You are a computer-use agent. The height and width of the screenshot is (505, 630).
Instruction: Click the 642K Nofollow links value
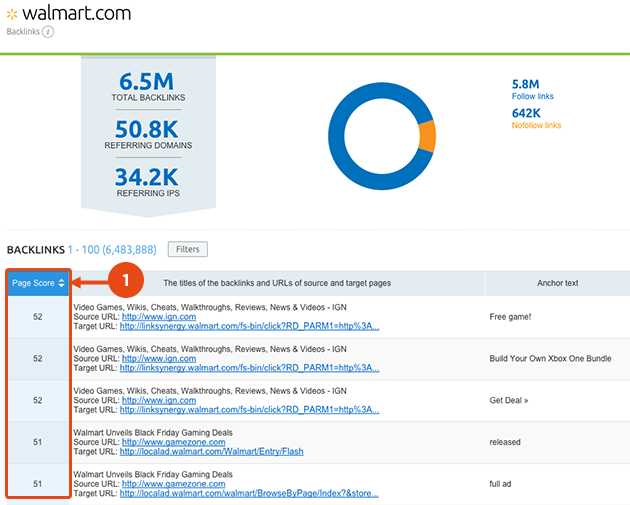coord(526,113)
